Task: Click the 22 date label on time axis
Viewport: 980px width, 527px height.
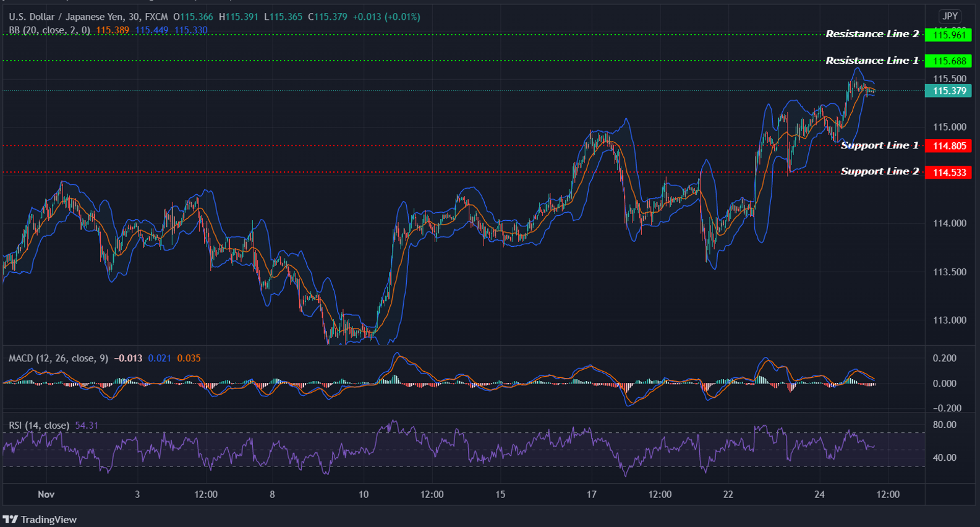Action: click(728, 494)
